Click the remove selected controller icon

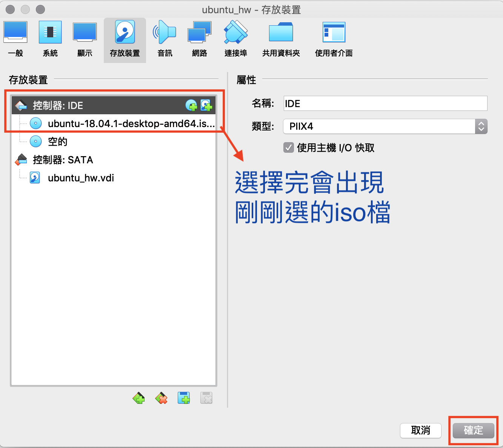(x=161, y=398)
